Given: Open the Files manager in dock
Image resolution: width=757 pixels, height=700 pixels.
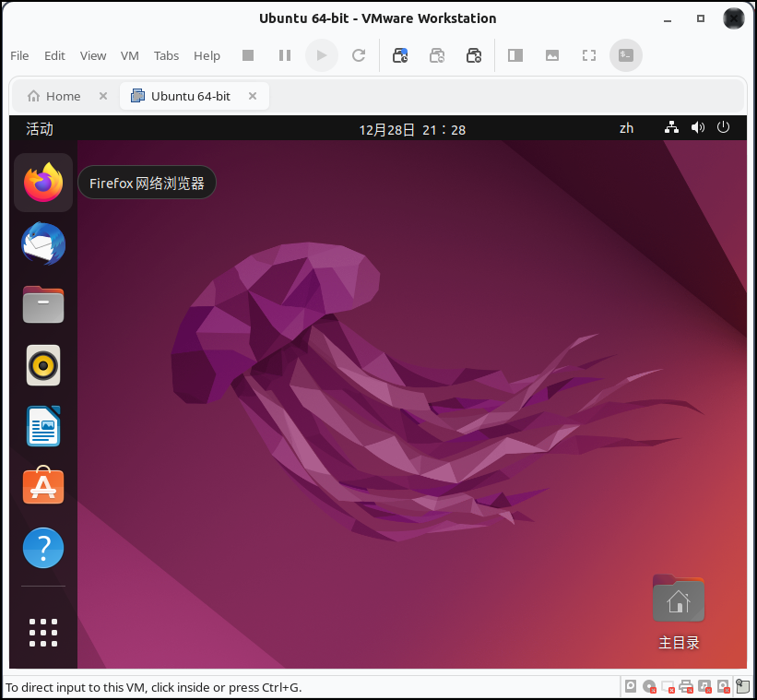Looking at the screenshot, I should pyautogui.click(x=43, y=304).
